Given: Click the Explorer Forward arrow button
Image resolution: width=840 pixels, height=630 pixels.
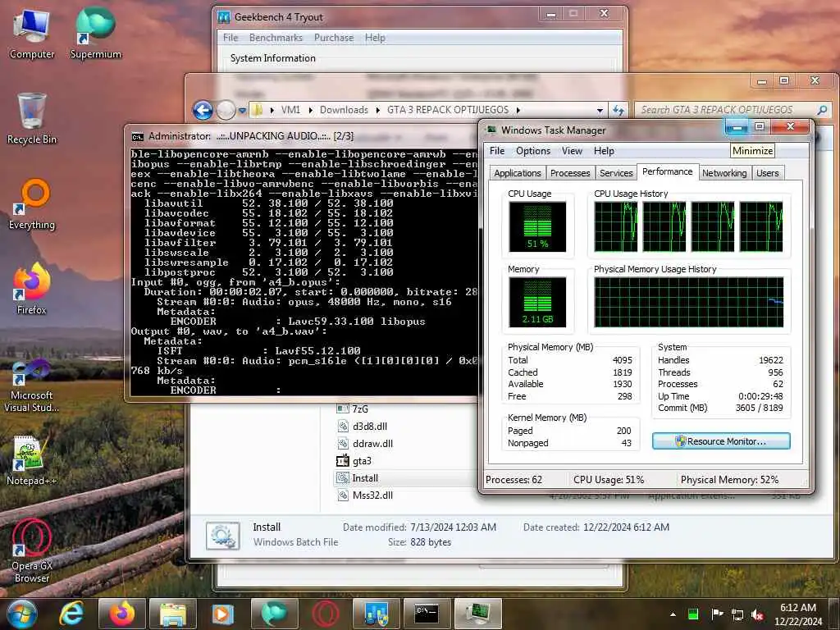Looking at the screenshot, I should (x=226, y=111).
